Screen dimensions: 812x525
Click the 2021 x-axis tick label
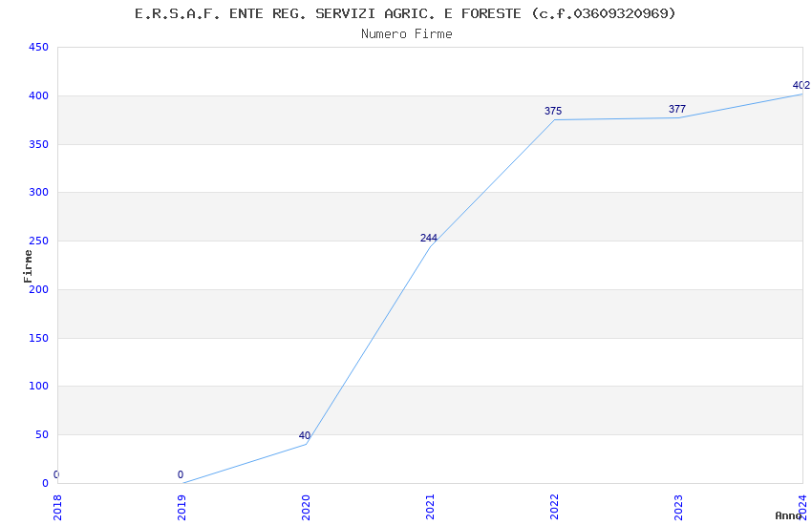430,508
